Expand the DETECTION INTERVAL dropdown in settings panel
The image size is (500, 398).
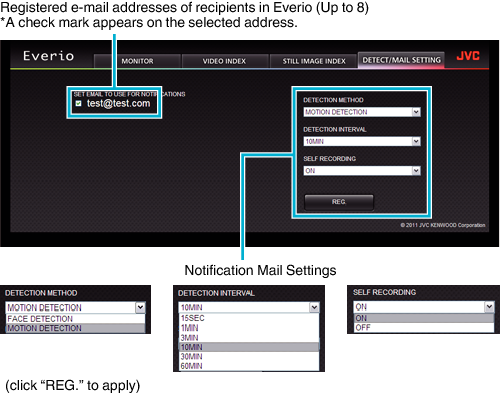coord(362,141)
